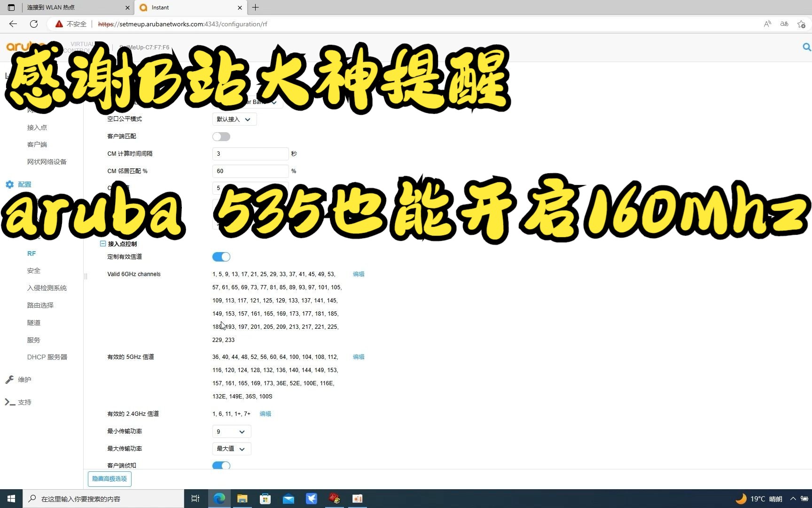Viewport: 812px width, 508px height.
Task: Toggle 定制有效信道 switch
Action: (x=221, y=257)
